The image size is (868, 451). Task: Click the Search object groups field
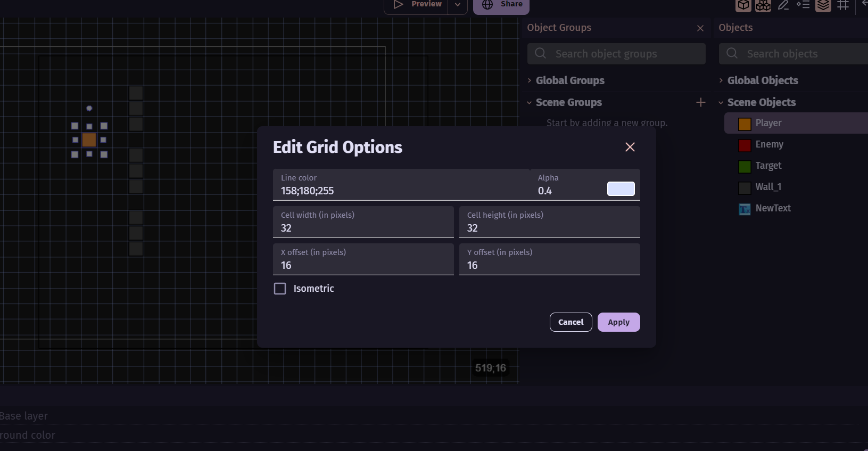tap(616, 54)
